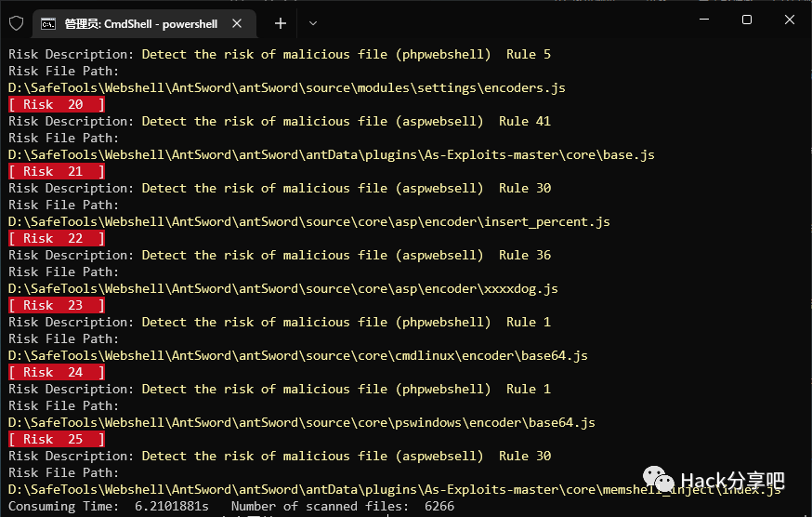Click the Risk 20 red label
812x517 pixels.
(57, 105)
